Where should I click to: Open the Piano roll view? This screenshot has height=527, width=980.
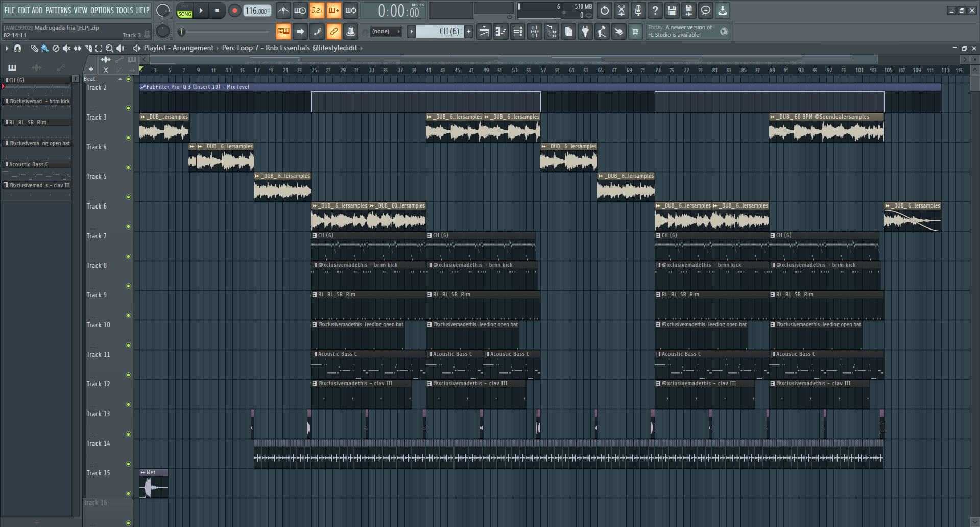click(x=501, y=32)
